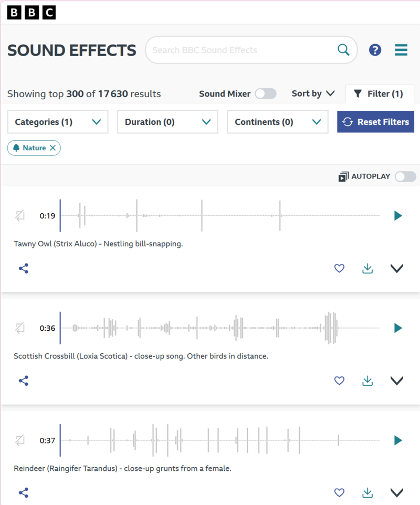Expand details for Reindeer sound
Image resolution: width=420 pixels, height=505 pixels.
point(397,492)
